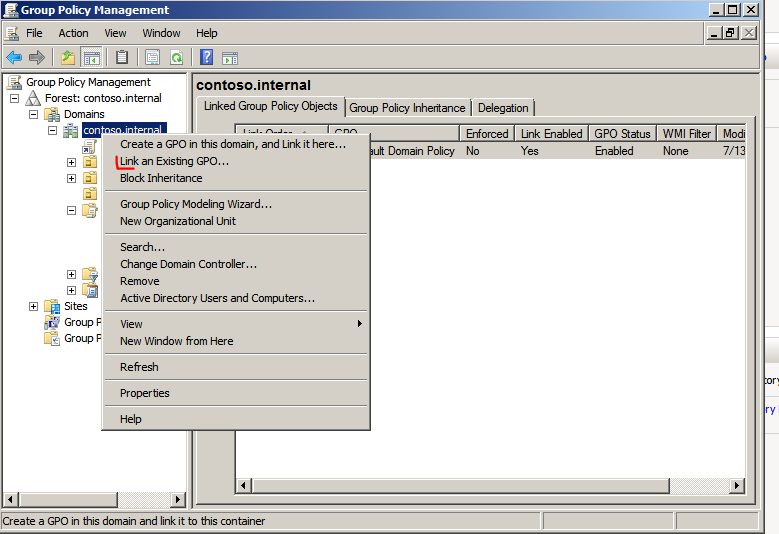
Task: Click Help at bottom of context menu
Action: (236, 419)
